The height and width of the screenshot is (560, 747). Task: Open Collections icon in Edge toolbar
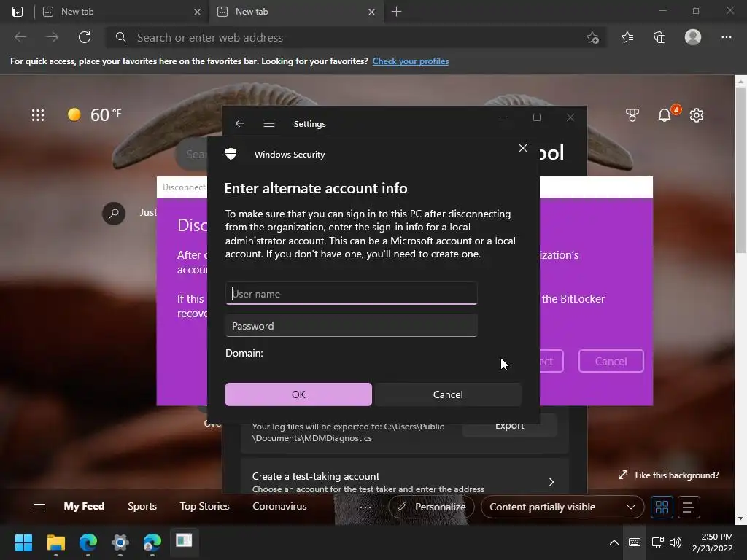pyautogui.click(x=659, y=37)
